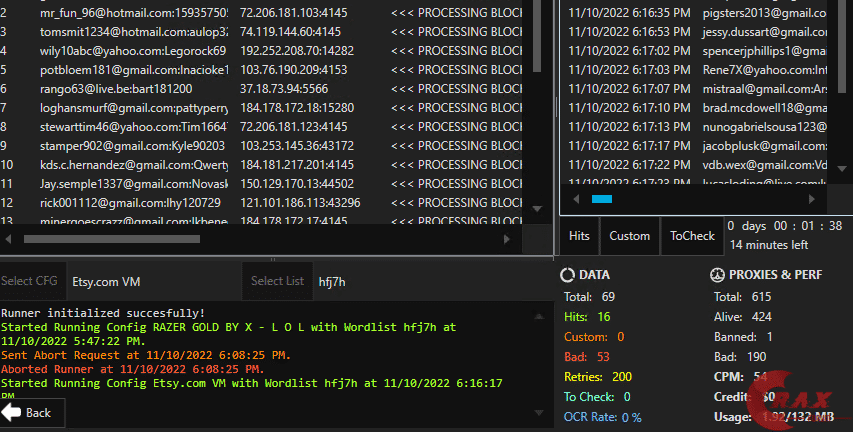
Task: Click the Sent Abort Request log line
Action: [147, 355]
